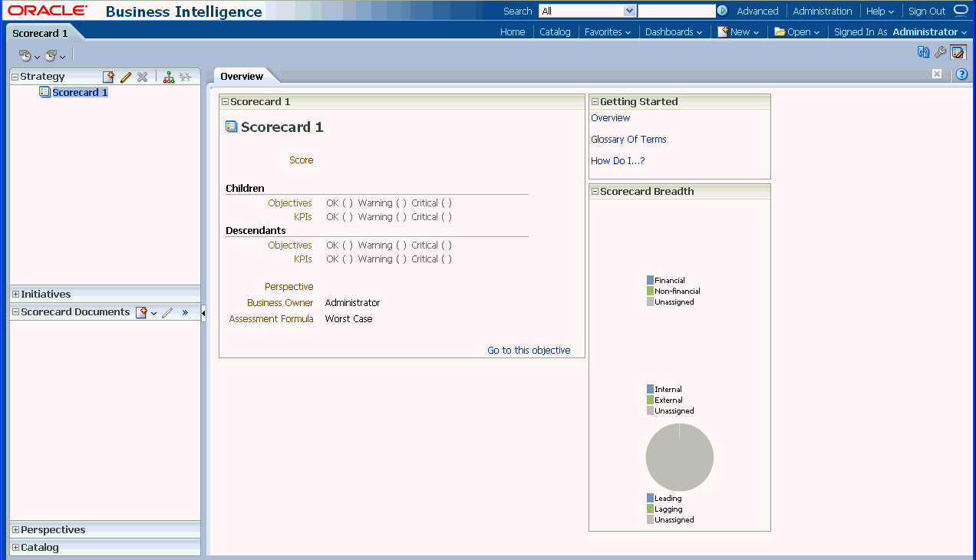Open the Signed In As Administrator menu
976x560 pixels.
pyautogui.click(x=901, y=32)
